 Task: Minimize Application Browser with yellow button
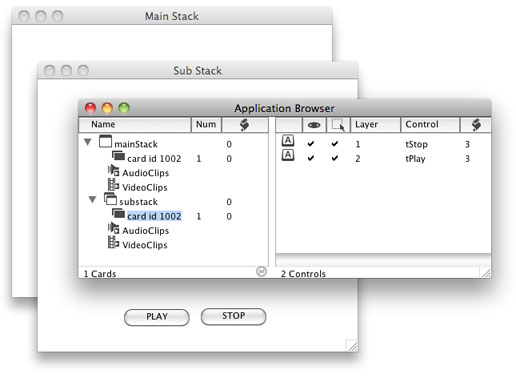[107, 108]
